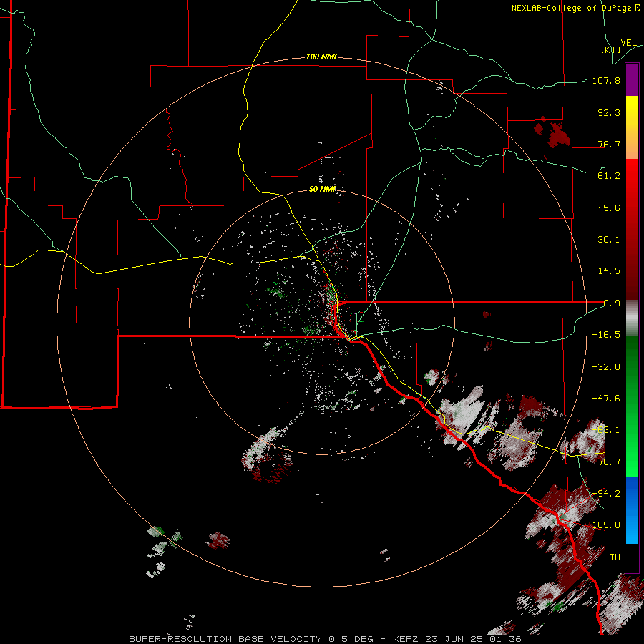Click the -109.8 scale value
644x644 pixels.
604,525
